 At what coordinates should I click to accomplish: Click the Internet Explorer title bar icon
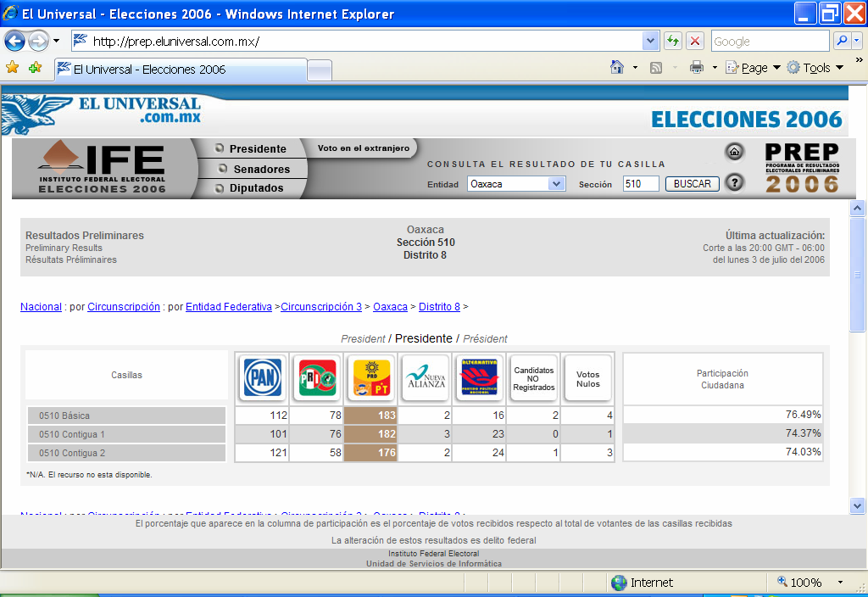point(10,14)
